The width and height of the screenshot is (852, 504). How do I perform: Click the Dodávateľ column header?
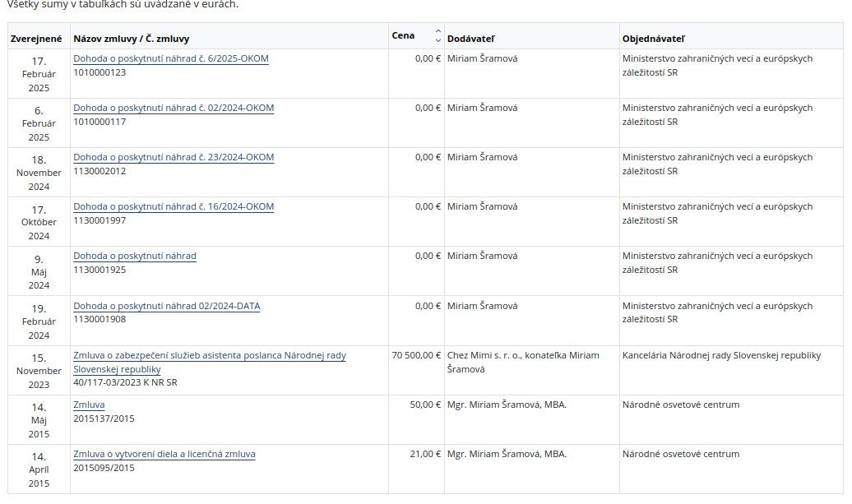[471, 39]
